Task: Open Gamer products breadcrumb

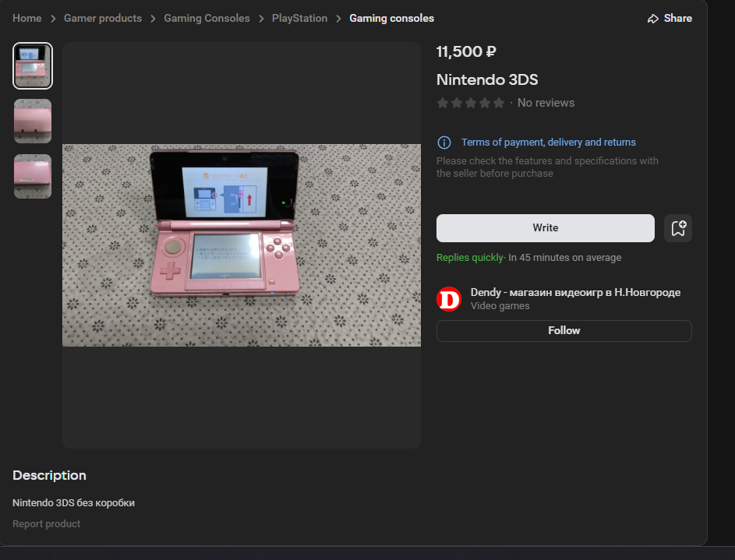Action: (103, 18)
